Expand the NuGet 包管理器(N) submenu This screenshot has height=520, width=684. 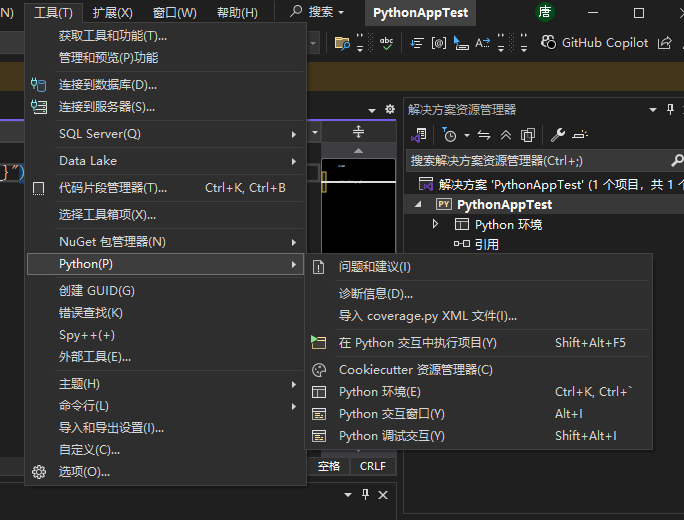click(x=294, y=242)
